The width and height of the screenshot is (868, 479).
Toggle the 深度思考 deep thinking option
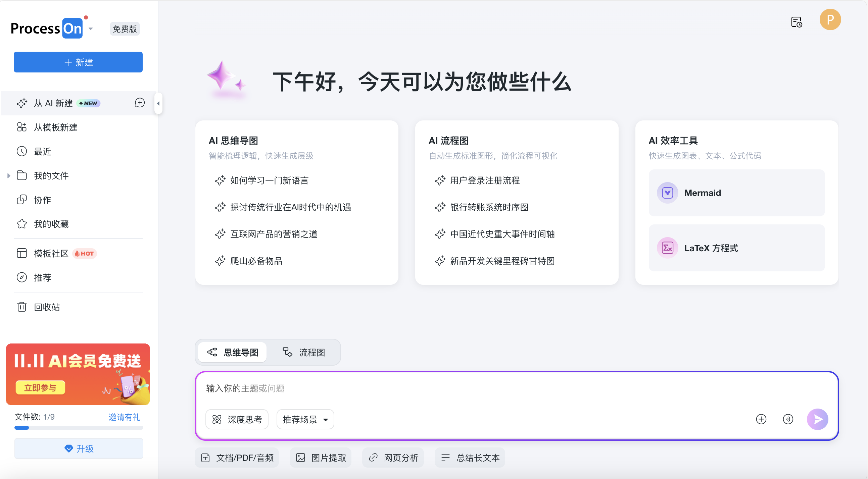coord(237,419)
